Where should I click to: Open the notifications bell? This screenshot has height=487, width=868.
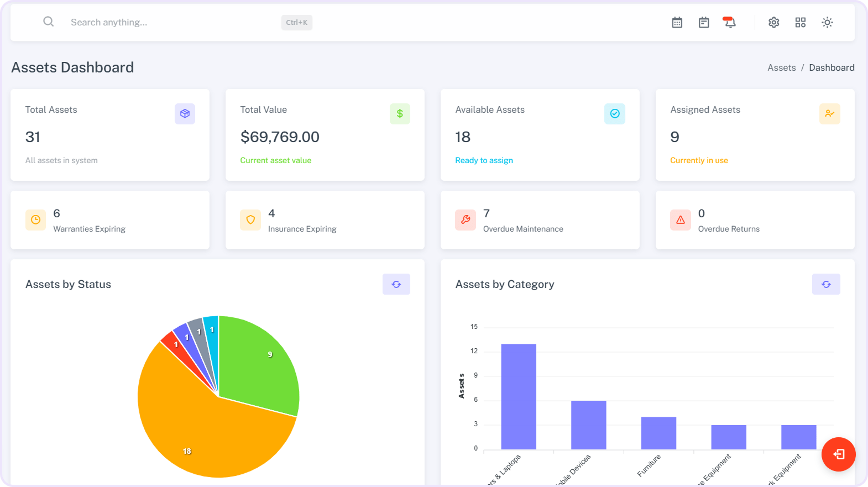pyautogui.click(x=730, y=23)
